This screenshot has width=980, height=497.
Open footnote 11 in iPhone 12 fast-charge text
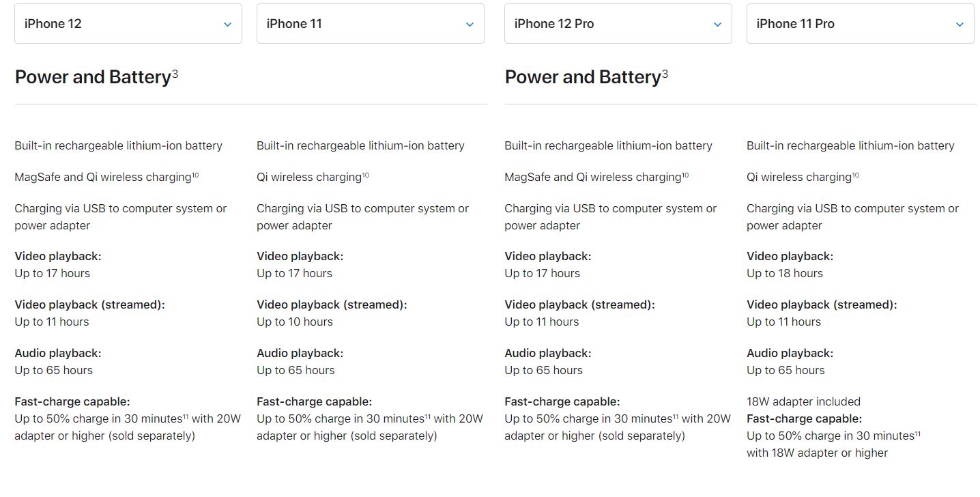pos(185,416)
